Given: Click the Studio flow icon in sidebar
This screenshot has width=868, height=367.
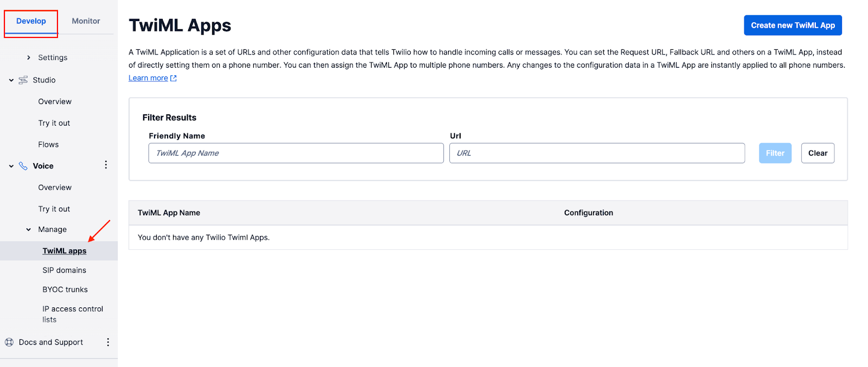Looking at the screenshot, I should pos(23,80).
